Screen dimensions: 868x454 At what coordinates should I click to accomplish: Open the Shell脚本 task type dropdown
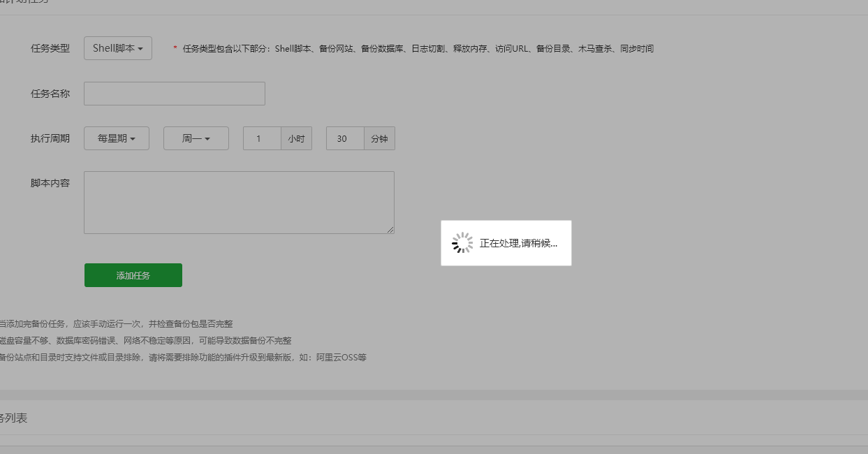coord(118,48)
